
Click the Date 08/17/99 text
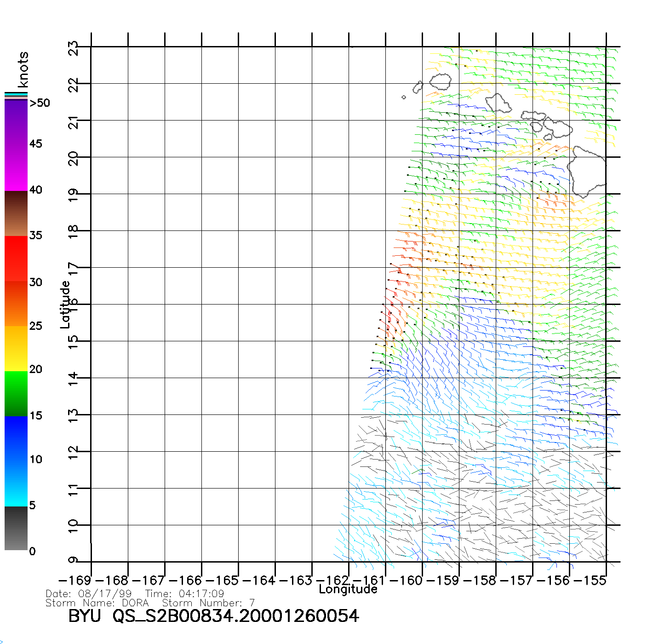pos(89,593)
